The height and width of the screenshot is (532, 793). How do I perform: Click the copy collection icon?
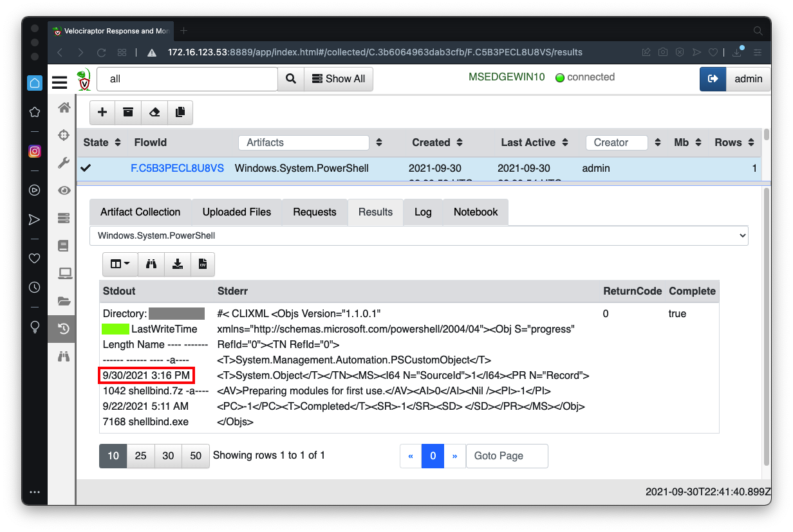(180, 112)
